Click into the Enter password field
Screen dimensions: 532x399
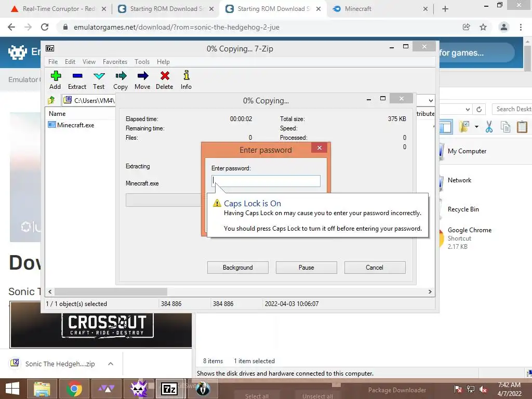click(x=265, y=181)
